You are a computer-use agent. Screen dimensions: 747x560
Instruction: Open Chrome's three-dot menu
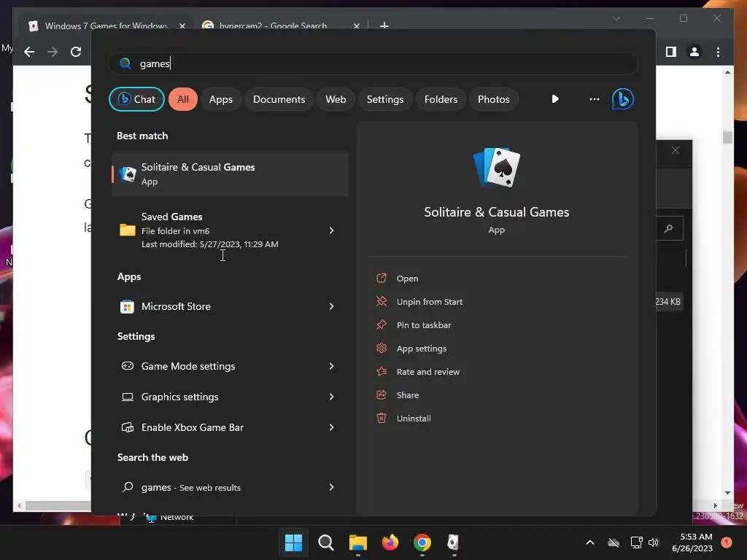coord(718,52)
